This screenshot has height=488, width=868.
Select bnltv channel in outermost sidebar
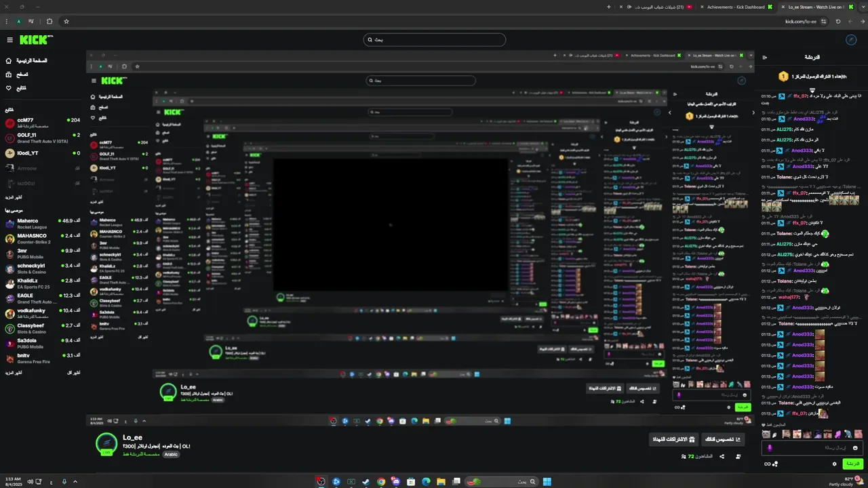click(x=42, y=358)
